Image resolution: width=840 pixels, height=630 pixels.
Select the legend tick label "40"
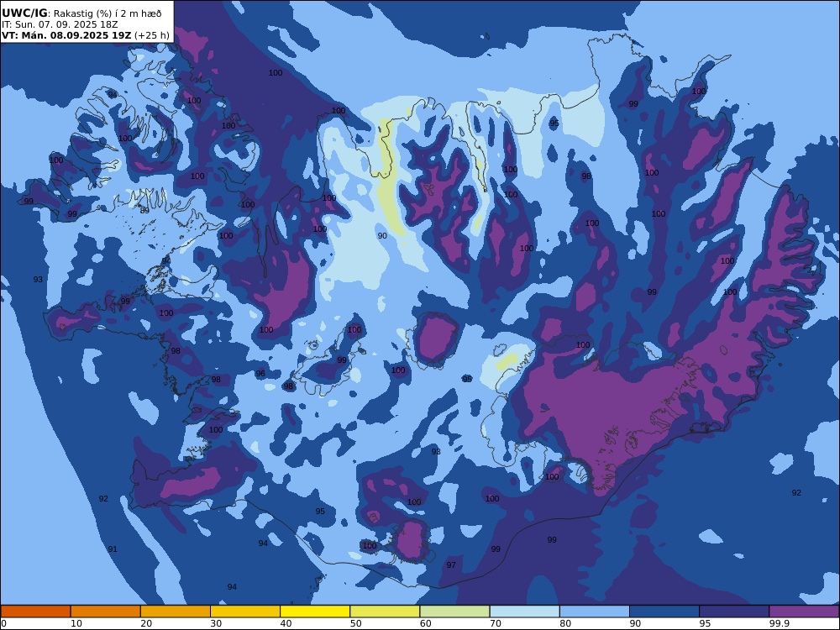(x=286, y=623)
